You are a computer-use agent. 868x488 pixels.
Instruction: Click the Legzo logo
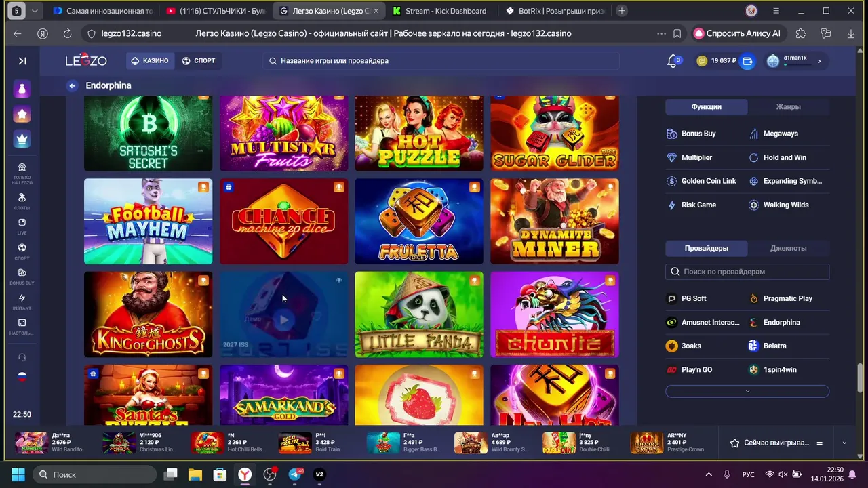[x=86, y=61]
